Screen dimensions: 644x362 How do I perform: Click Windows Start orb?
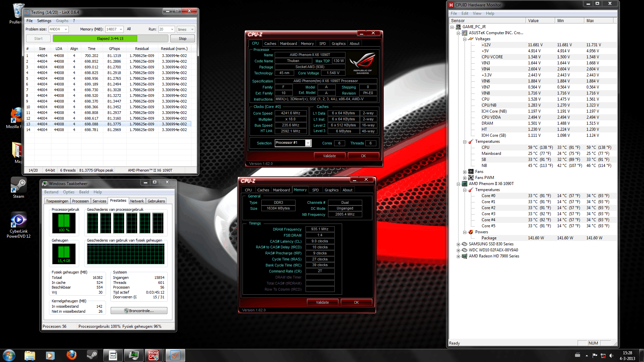[9, 355]
